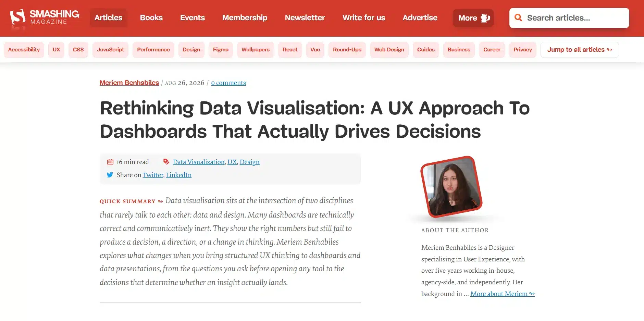Viewport: 644px width, 321px height.
Task: View the 0 comments link
Action: (228, 83)
